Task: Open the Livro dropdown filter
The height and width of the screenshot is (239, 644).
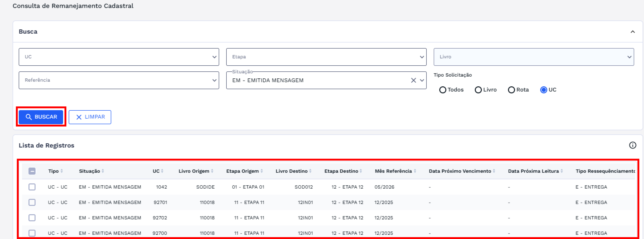Action: tap(534, 57)
